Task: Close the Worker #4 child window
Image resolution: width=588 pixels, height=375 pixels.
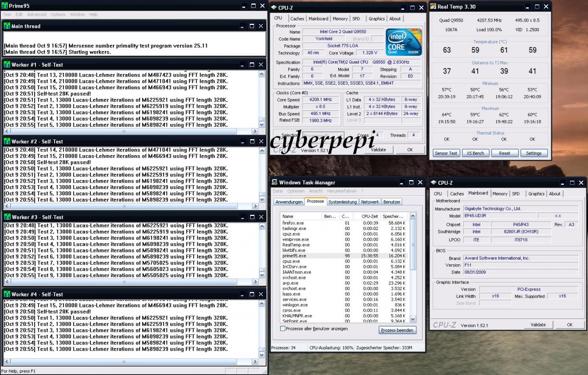Action: pyautogui.click(x=261, y=294)
